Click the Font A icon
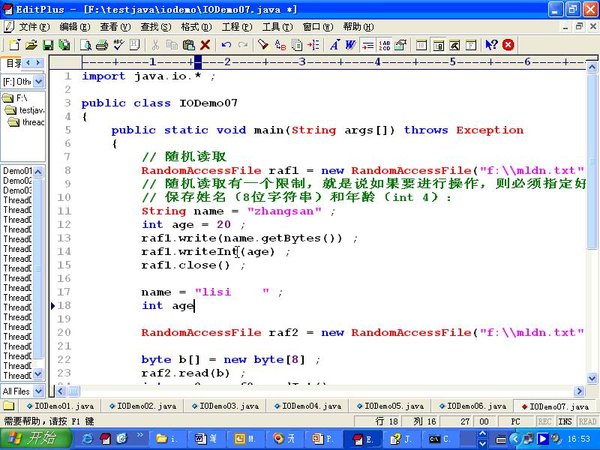This screenshot has height=450, width=600. (334, 45)
